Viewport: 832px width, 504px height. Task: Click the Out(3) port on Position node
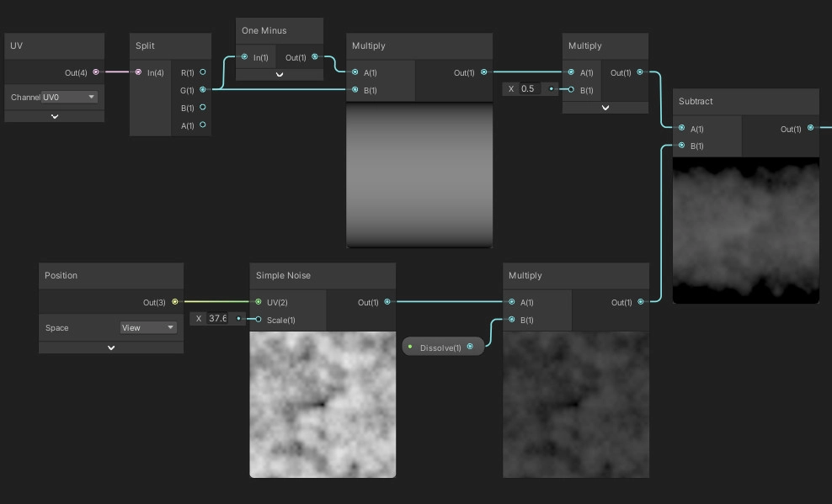[x=175, y=302]
